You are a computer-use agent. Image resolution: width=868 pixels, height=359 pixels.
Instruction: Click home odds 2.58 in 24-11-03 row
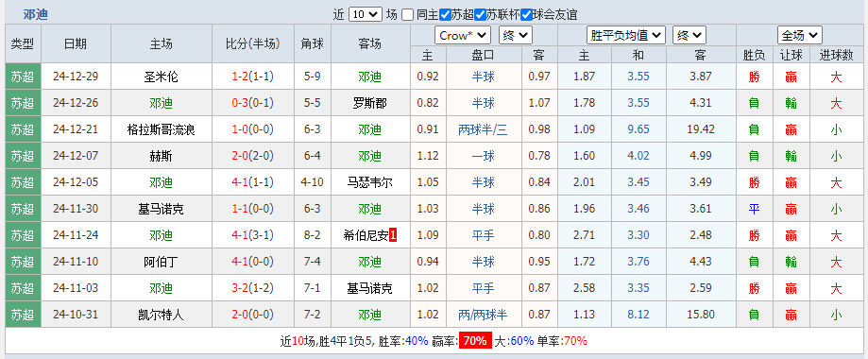click(x=585, y=288)
